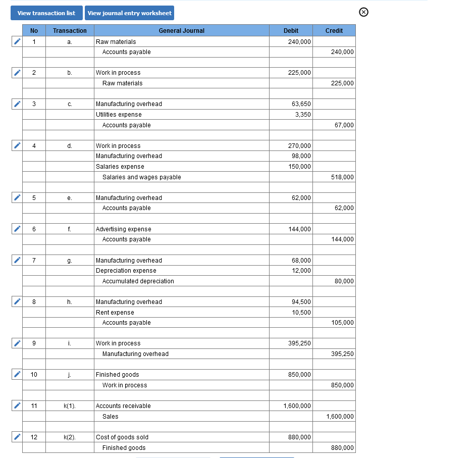Image resolution: width=476 pixels, height=458 pixels.
Task: Edit the Sales entry k(1)
Action: 17,405
